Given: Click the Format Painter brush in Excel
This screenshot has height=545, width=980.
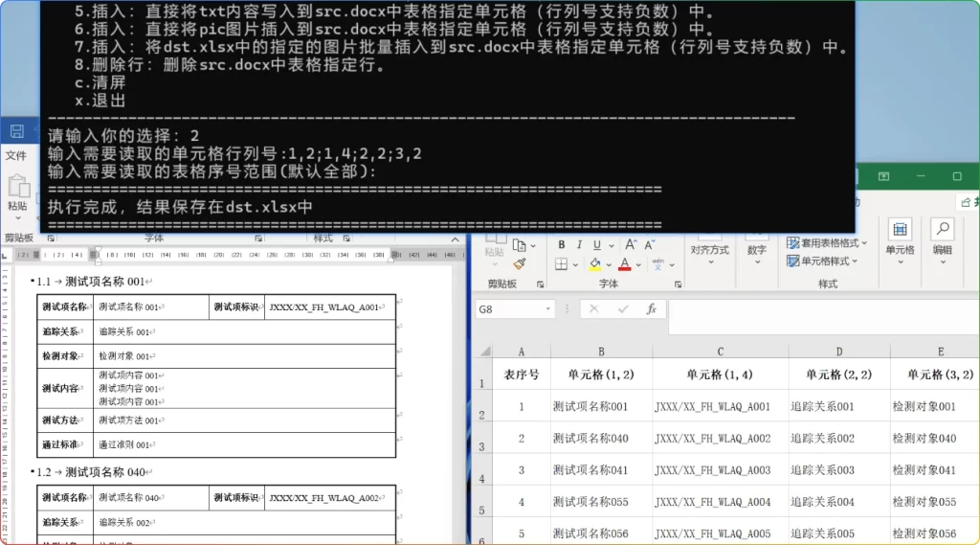Looking at the screenshot, I should point(520,263).
